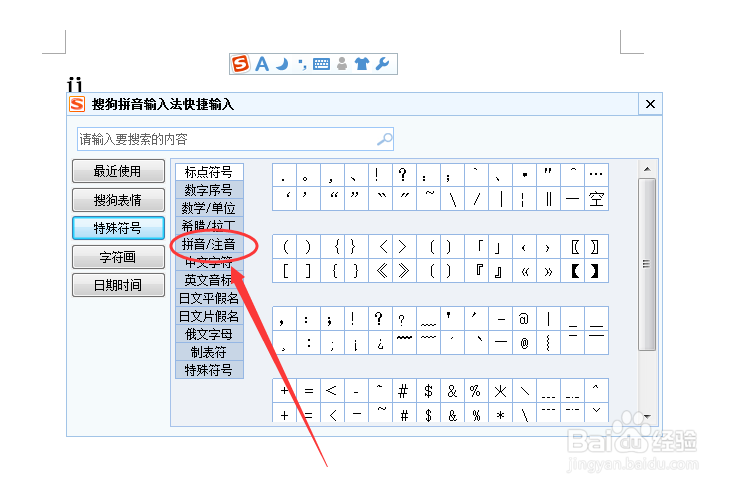
Task: Insert the ¦ broken bar symbol
Action: click(524, 199)
